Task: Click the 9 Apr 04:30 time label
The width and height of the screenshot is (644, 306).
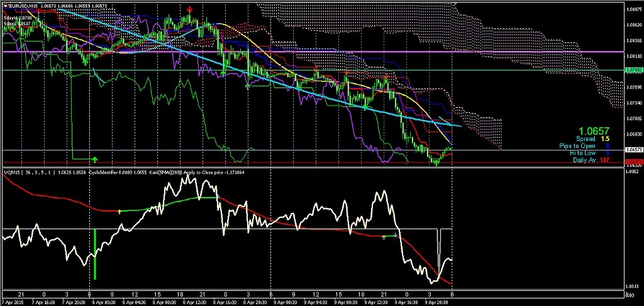Action: tap(316, 302)
